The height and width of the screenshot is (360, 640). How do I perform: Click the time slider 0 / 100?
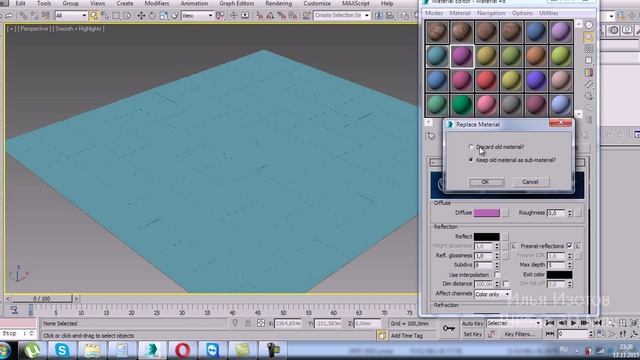(41, 299)
